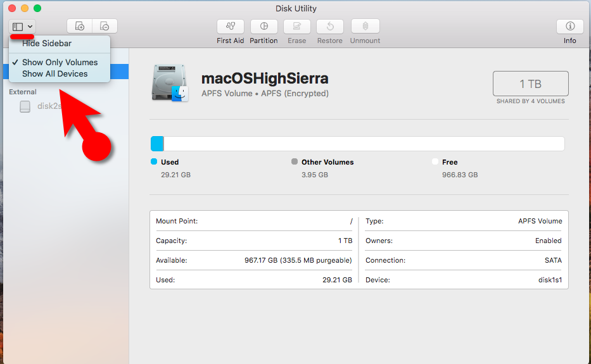Click the 29.21 GB used value under legend

[175, 175]
